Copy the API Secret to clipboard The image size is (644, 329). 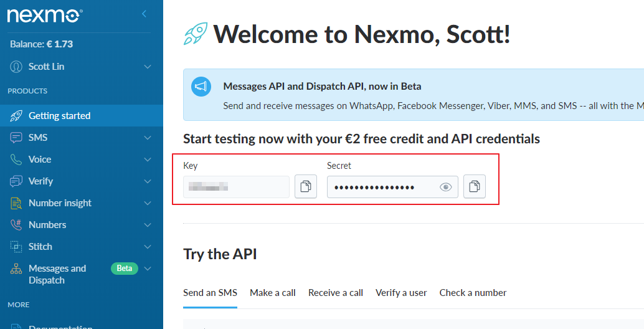click(475, 186)
